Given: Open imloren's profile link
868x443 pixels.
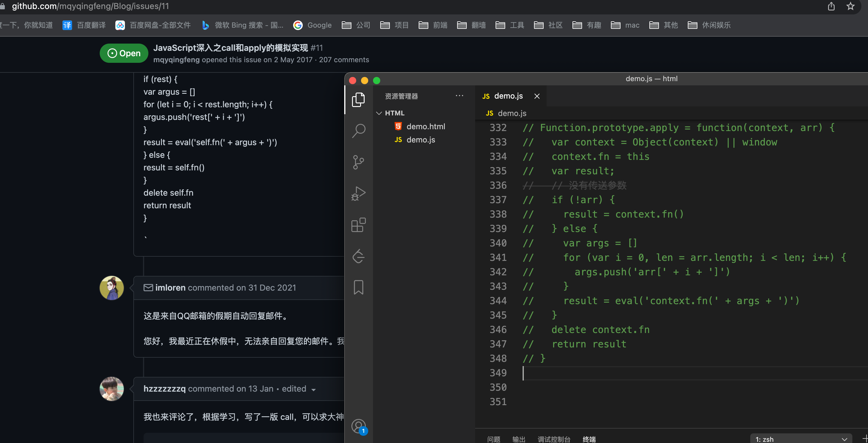Looking at the screenshot, I should tap(171, 288).
